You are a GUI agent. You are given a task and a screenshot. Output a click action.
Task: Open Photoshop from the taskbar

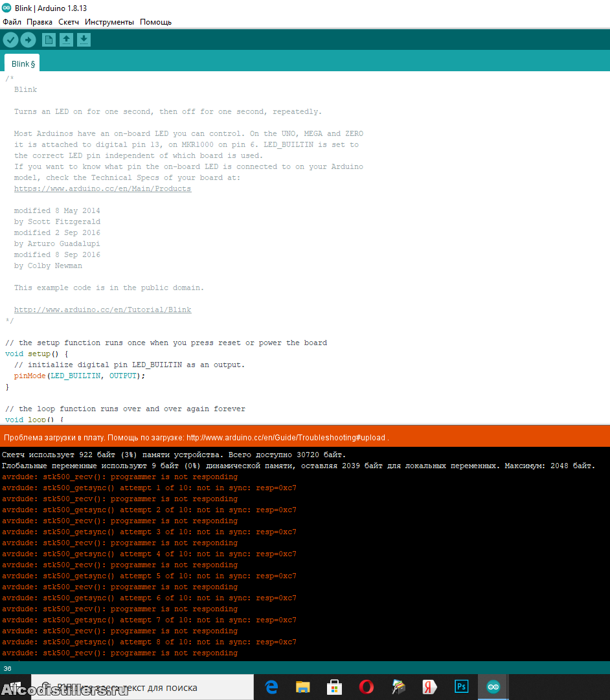461,686
